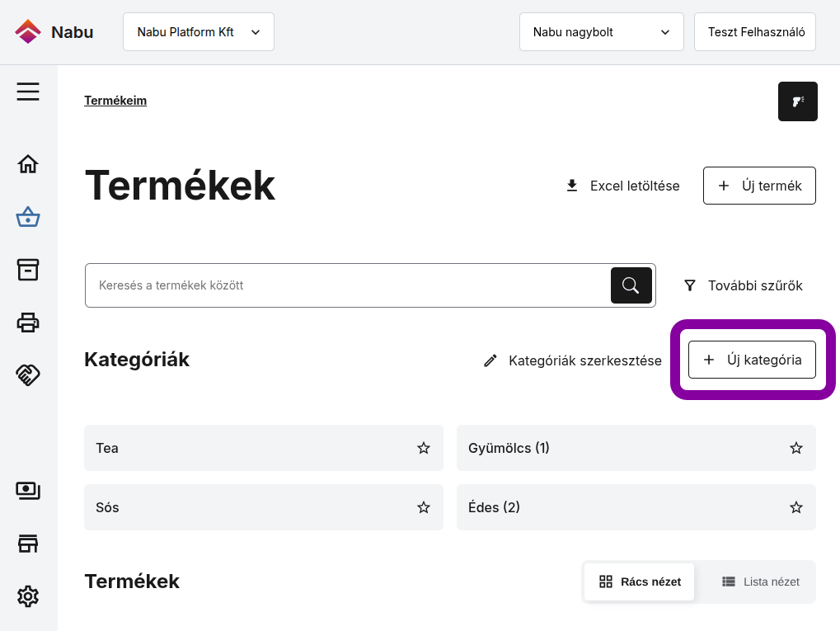Open the Nabu Platform Kft dropdown
This screenshot has width=840, height=631.
(x=198, y=32)
